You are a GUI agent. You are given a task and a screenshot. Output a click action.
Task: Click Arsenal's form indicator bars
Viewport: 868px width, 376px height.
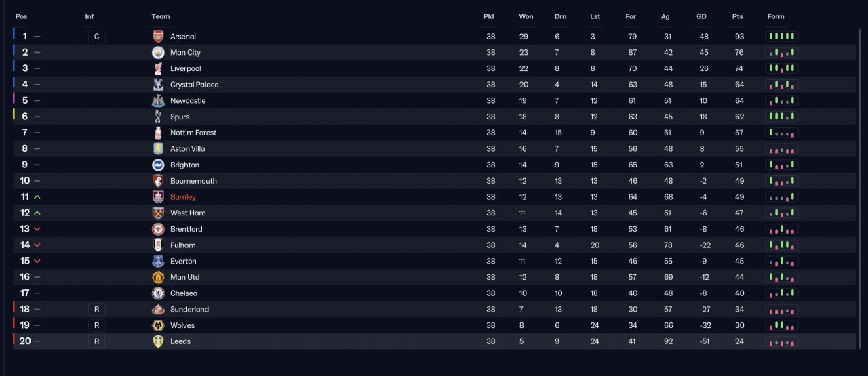tap(782, 37)
